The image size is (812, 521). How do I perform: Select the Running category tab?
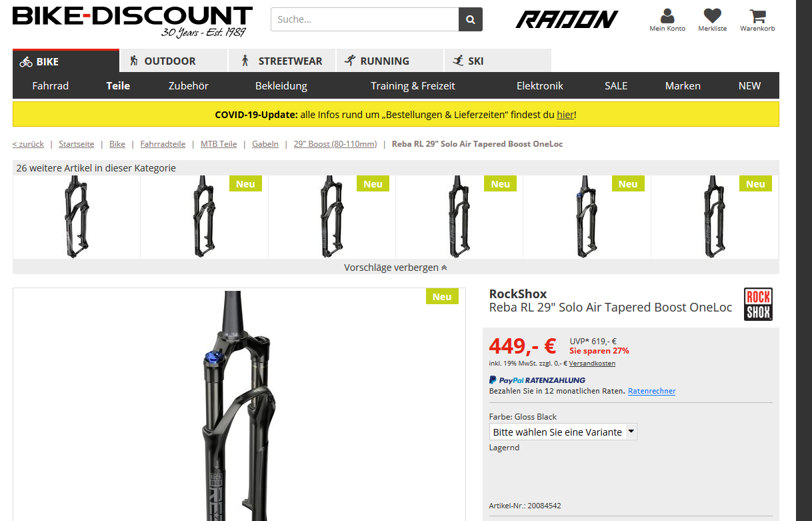pyautogui.click(x=390, y=61)
